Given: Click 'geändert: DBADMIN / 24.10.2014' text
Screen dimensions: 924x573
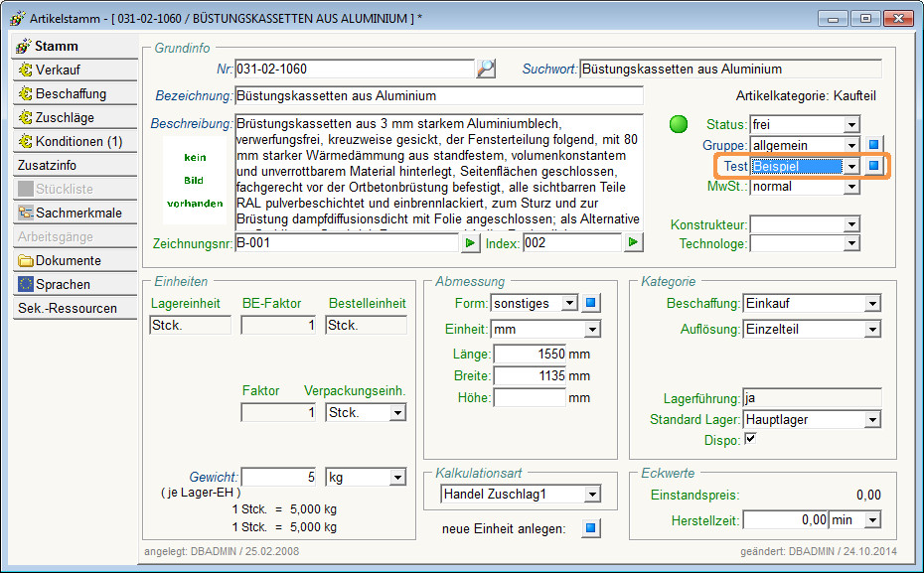Looking at the screenshot, I should tap(819, 551).
